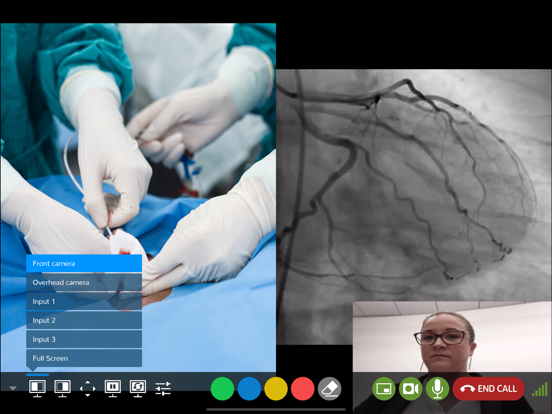This screenshot has height=414, width=552.
Task: Click the END CALL button
Action: (x=488, y=389)
